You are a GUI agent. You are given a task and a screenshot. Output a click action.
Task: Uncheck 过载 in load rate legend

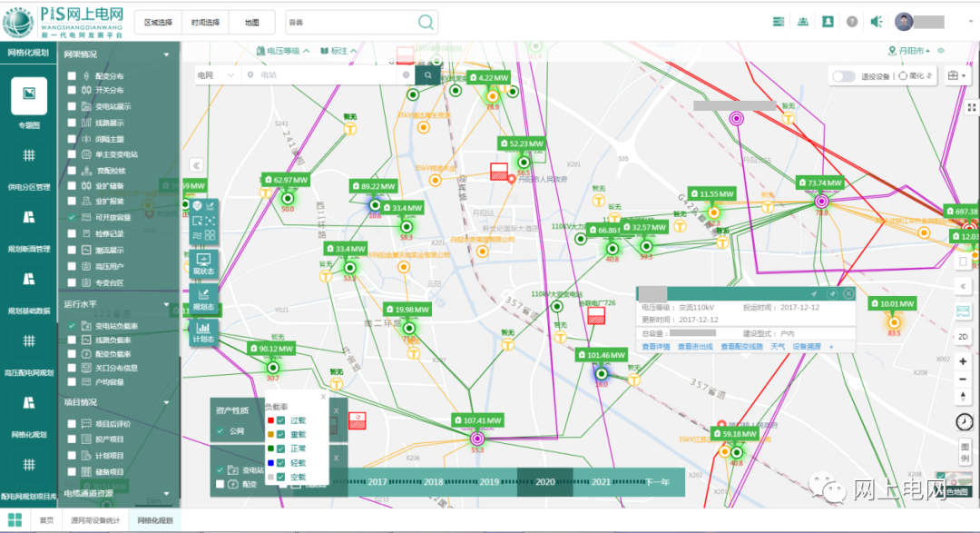281,420
